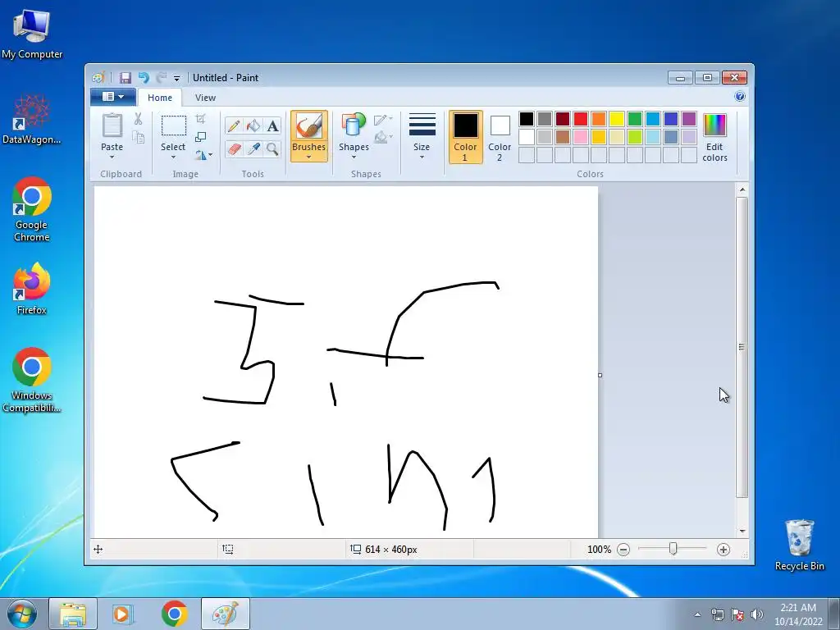Click the Brushes tool icon

click(x=309, y=126)
